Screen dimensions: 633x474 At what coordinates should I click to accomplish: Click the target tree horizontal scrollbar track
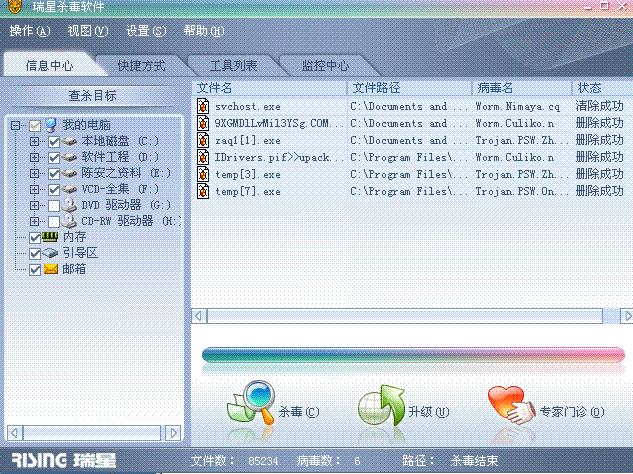point(92,433)
